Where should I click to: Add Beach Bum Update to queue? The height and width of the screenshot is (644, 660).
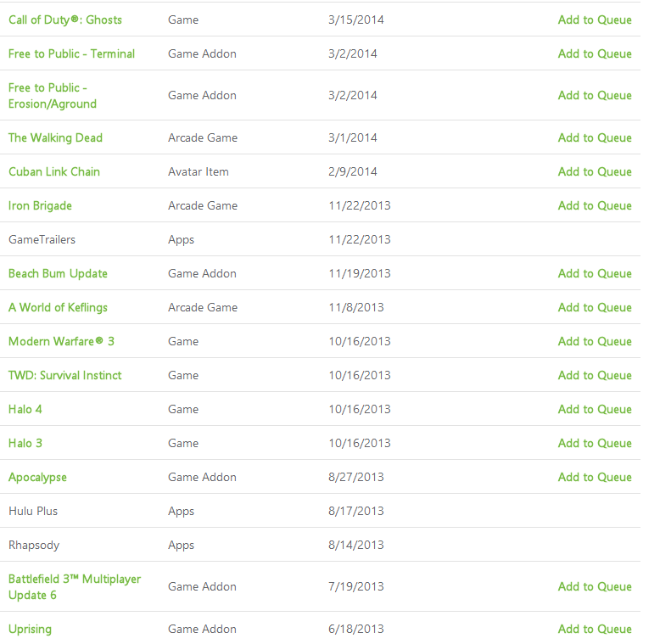click(x=595, y=273)
